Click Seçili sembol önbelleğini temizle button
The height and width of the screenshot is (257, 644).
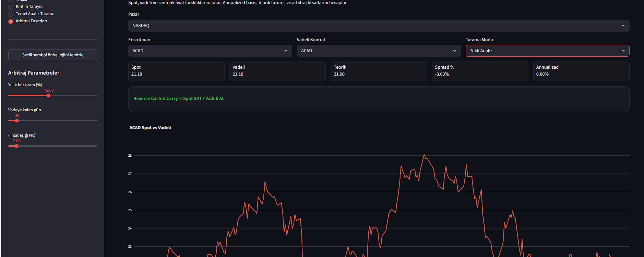point(53,55)
